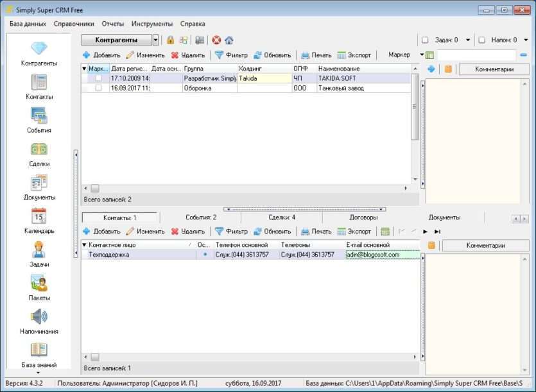
Task: Export contacts via the lower Экспорт
Action: pyautogui.click(x=354, y=232)
